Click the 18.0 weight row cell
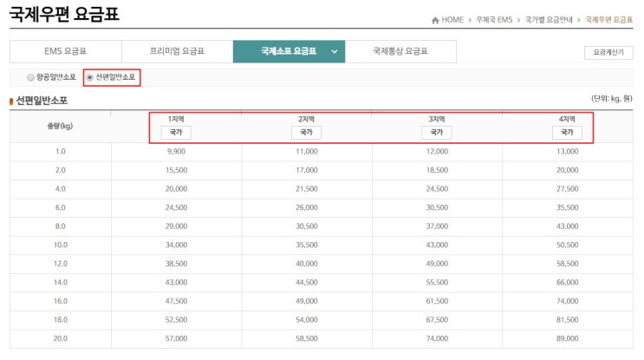644x360 pixels. coord(61,320)
